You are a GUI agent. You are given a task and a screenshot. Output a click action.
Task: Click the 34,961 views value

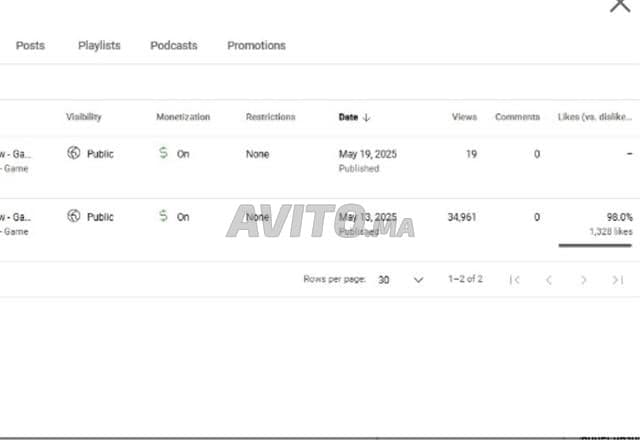462,217
